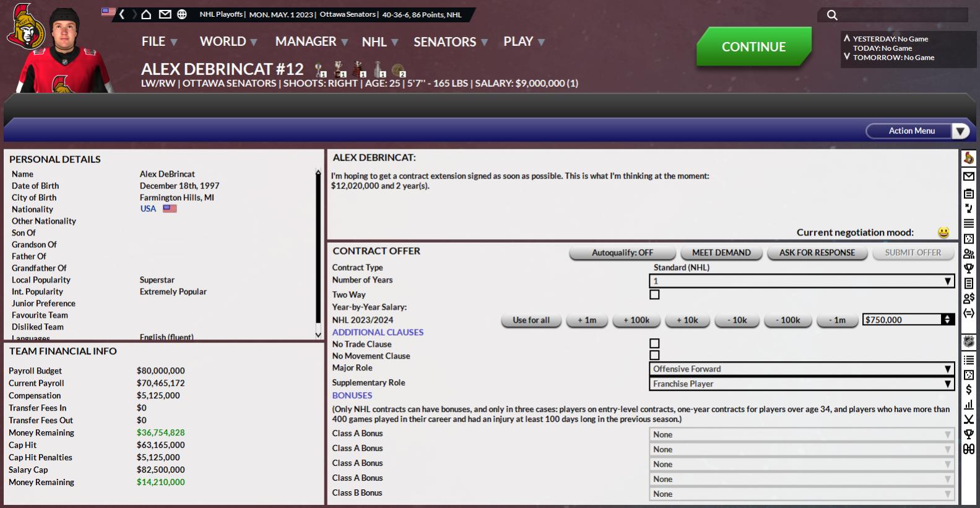Click the scroll down arrow in Personal Details
This screenshot has height=508, width=980.
[x=318, y=335]
